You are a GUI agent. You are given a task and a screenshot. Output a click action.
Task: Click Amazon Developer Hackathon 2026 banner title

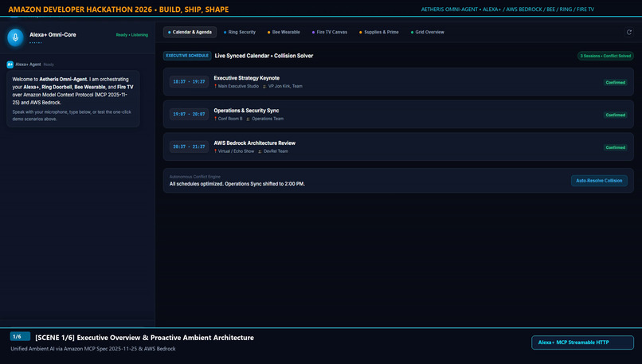[119, 10]
